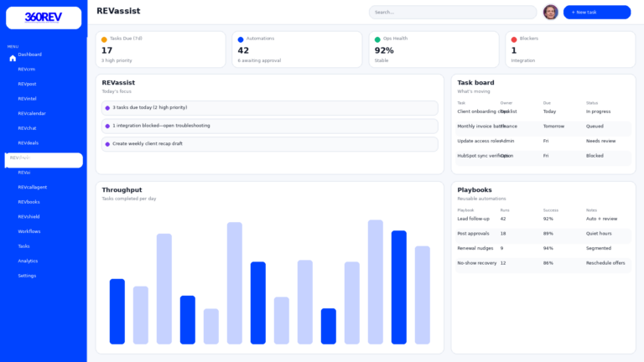Screen dimensions: 644x362
Task: Click the green Ops Health indicator dot
Action: (x=377, y=39)
